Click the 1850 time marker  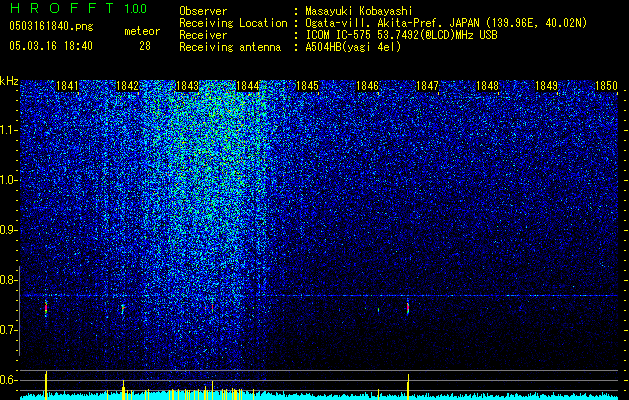(x=607, y=86)
